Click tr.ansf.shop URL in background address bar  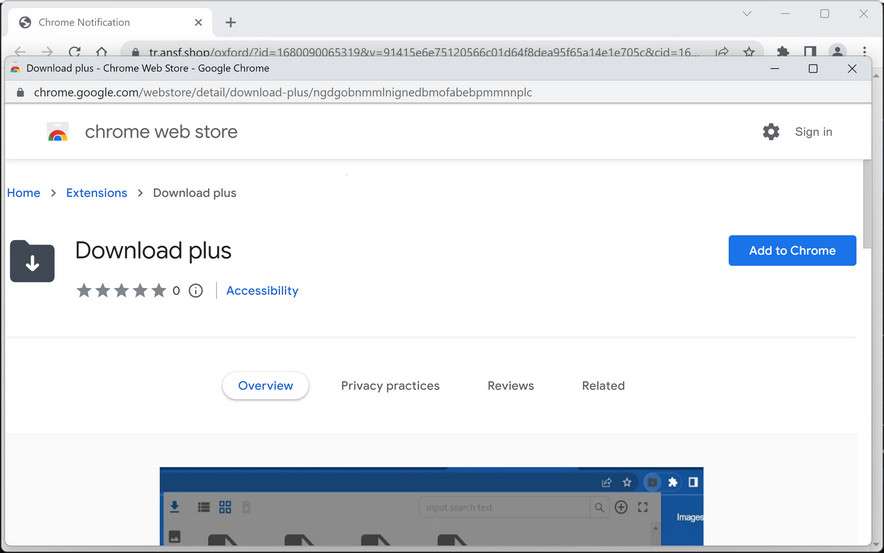[x=420, y=52]
